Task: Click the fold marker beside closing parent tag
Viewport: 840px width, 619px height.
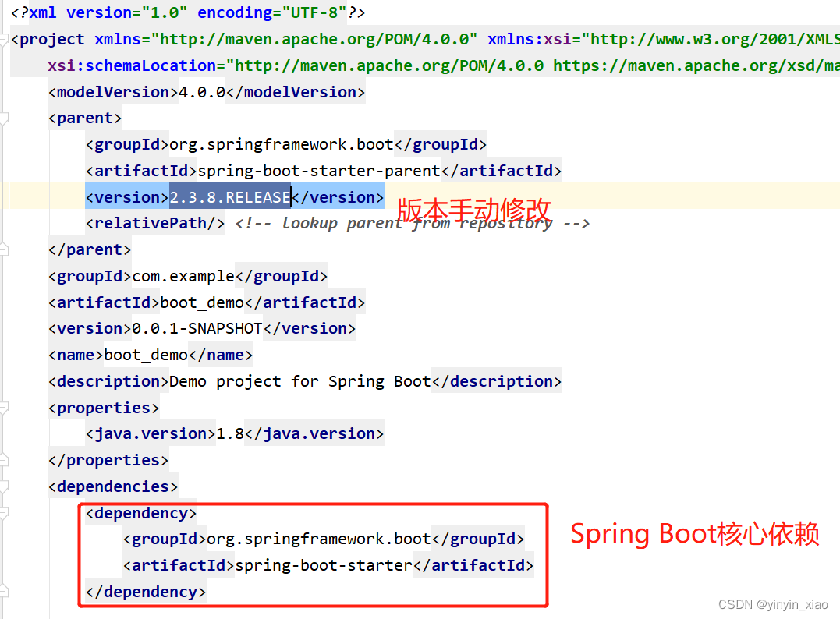Action: pos(3,249)
